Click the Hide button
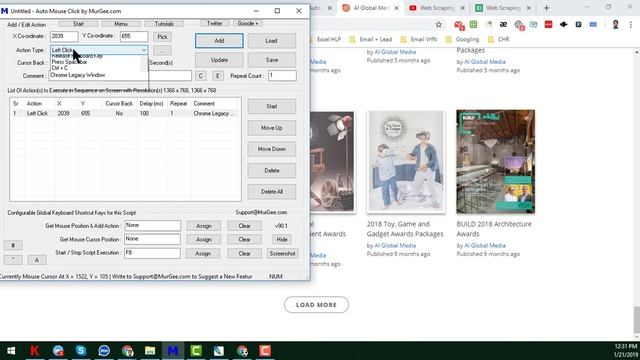The width and height of the screenshot is (640, 360). click(282, 240)
